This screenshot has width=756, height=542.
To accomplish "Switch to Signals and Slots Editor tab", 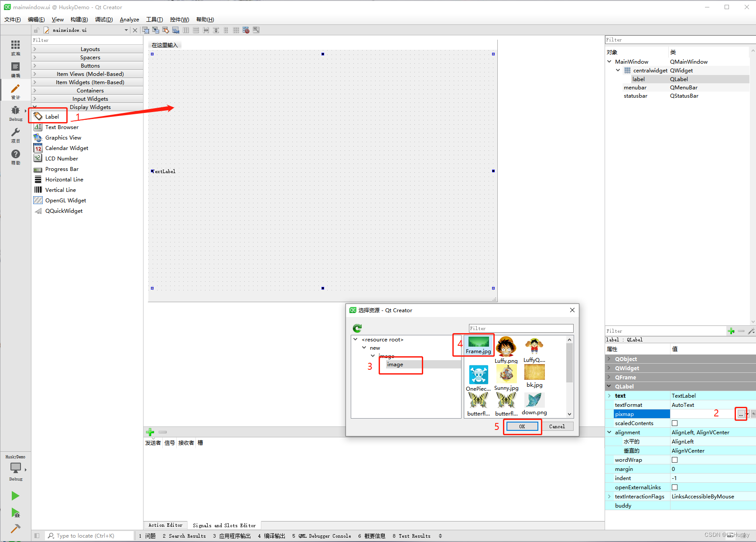I will pyautogui.click(x=224, y=525).
